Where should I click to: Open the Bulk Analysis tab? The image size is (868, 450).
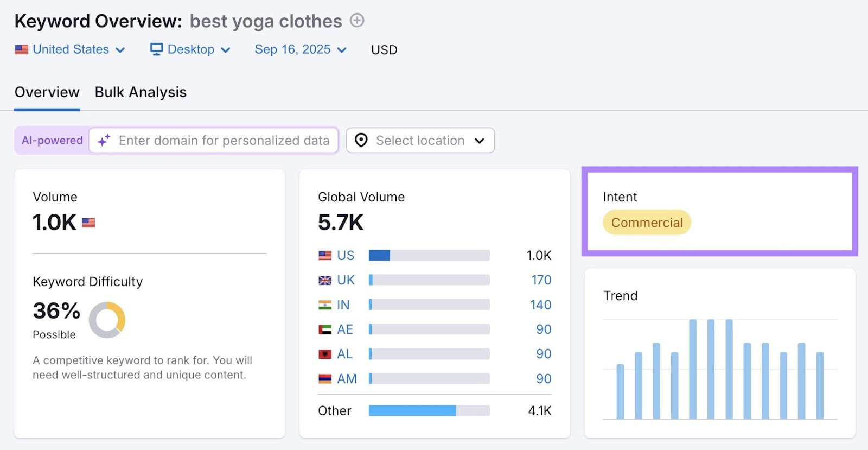coord(141,92)
